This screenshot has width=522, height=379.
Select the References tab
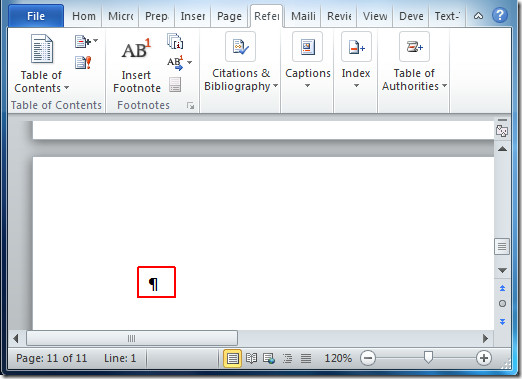[267, 16]
